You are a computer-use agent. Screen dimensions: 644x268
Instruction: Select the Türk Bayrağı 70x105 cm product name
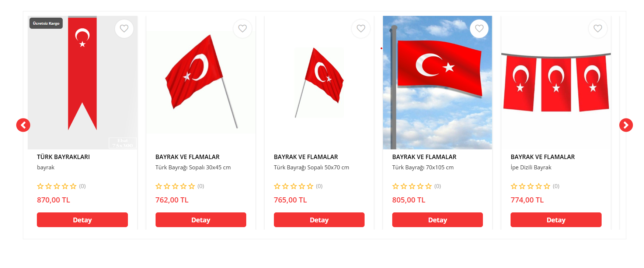pyautogui.click(x=423, y=167)
